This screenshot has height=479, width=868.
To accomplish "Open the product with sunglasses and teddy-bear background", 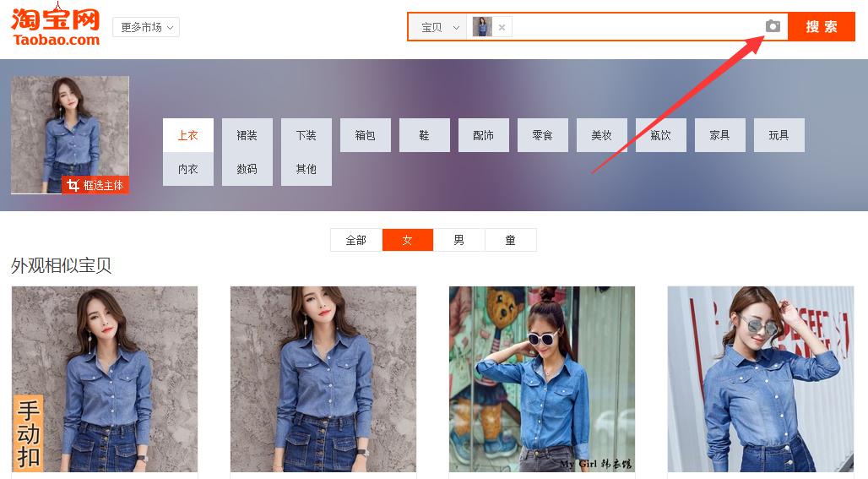I will (x=541, y=378).
